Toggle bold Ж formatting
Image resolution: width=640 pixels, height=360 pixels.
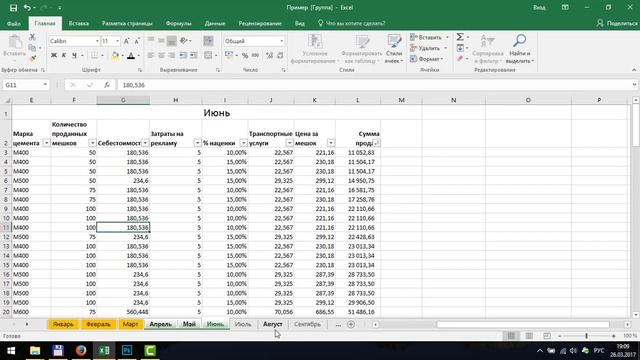pyautogui.click(x=54, y=56)
